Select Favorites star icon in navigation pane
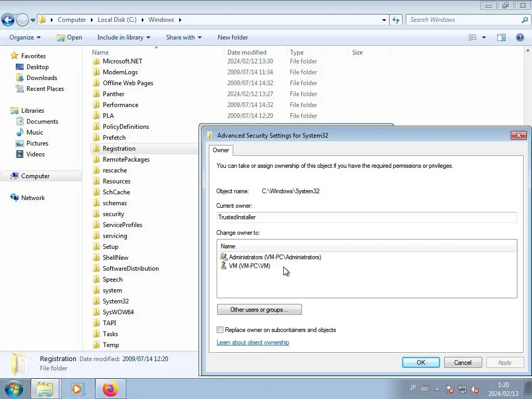The height and width of the screenshot is (399, 532). (x=14, y=56)
